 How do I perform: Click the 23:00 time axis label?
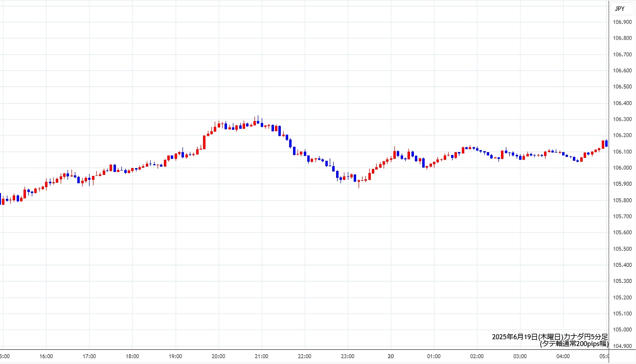point(348,356)
